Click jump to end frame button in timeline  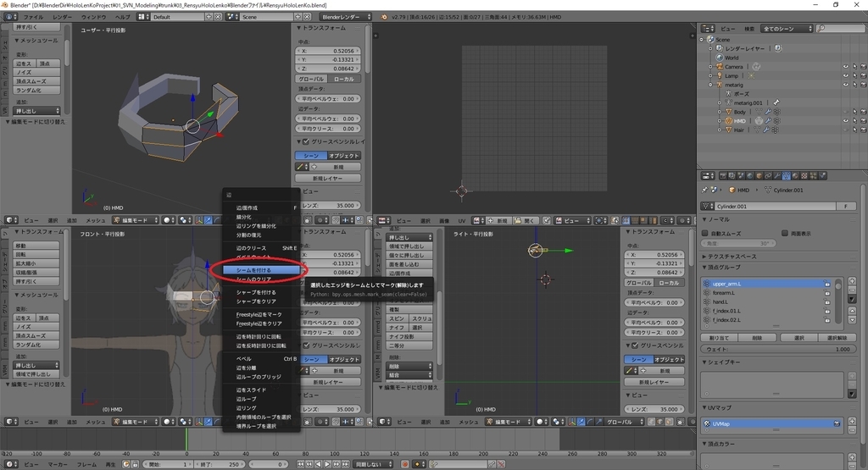click(x=346, y=464)
